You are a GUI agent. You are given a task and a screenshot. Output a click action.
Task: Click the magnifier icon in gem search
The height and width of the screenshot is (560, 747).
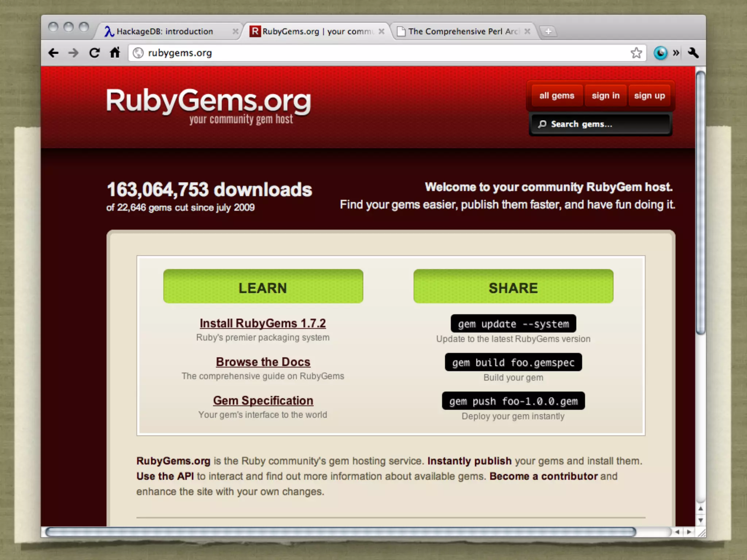coord(542,124)
